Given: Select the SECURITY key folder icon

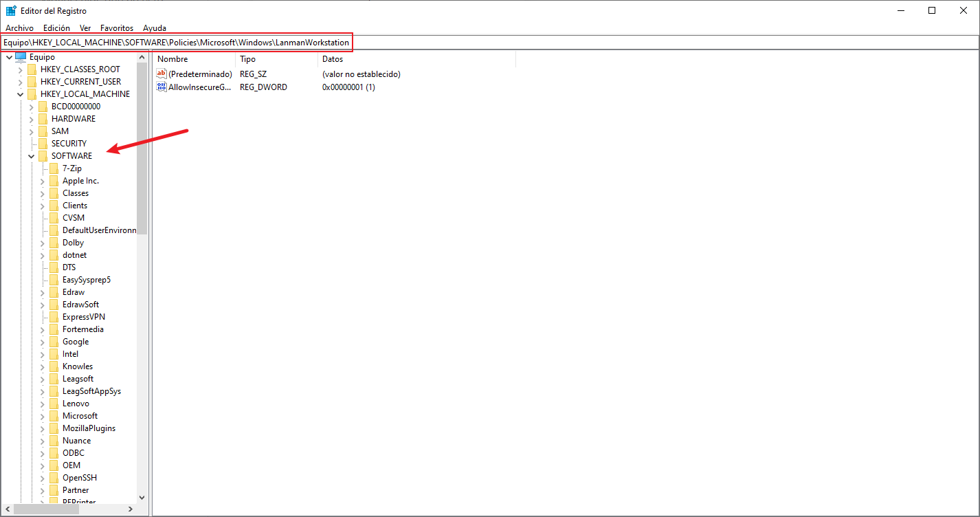Looking at the screenshot, I should tap(43, 144).
